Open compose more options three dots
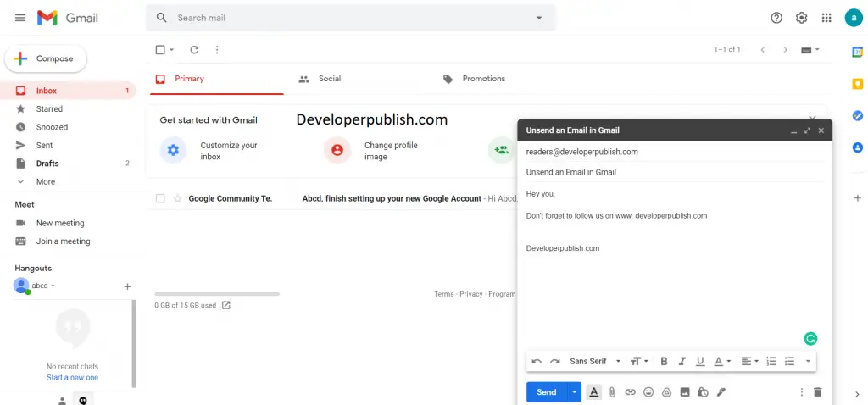This screenshot has width=868, height=405. [x=802, y=392]
